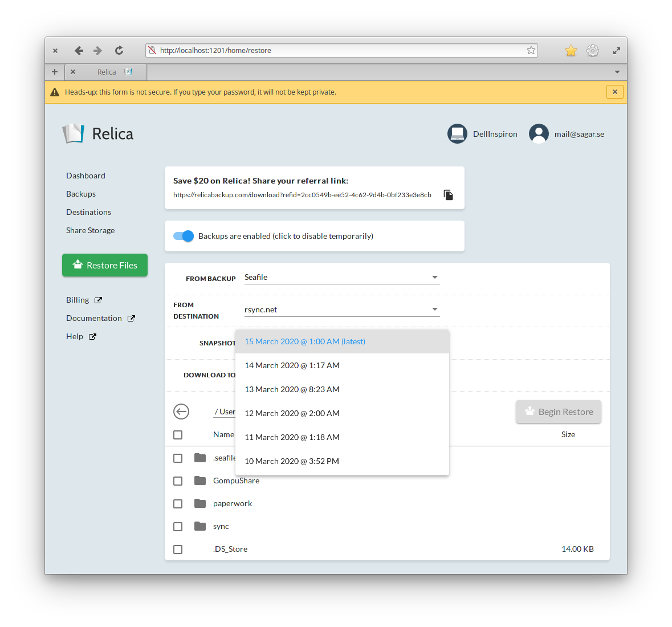This screenshot has height=627, width=672.
Task: Open the user account avatar icon
Action: pyautogui.click(x=539, y=134)
